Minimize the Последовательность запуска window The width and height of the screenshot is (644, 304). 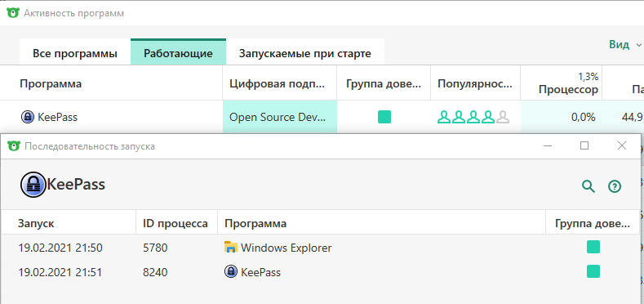click(x=547, y=145)
